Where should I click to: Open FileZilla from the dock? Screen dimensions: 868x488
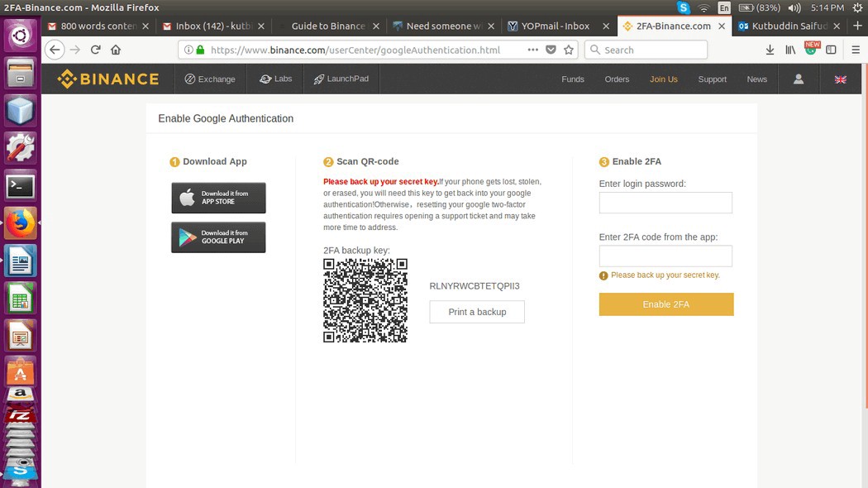(x=20, y=415)
